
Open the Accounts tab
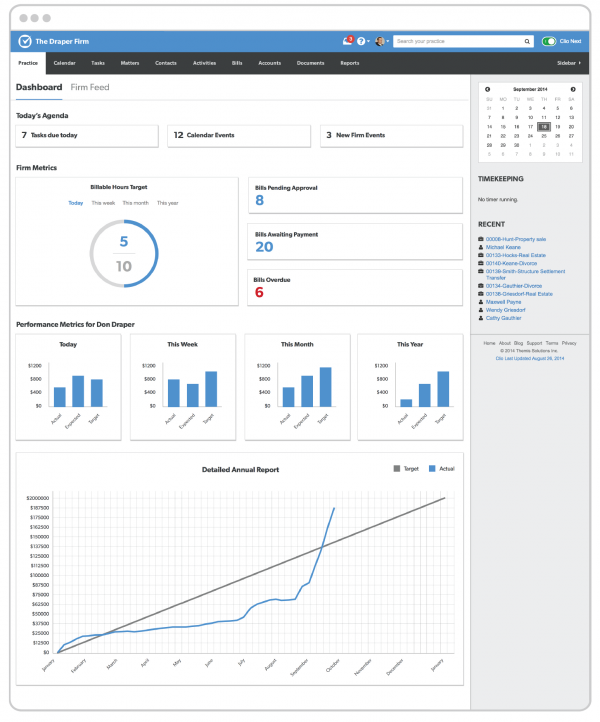pos(269,63)
